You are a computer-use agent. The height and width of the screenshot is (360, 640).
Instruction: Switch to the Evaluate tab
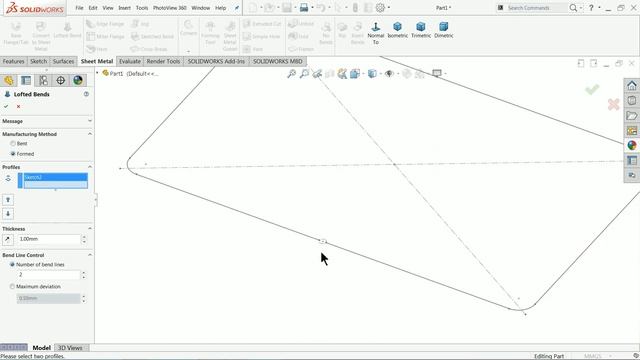click(x=130, y=61)
